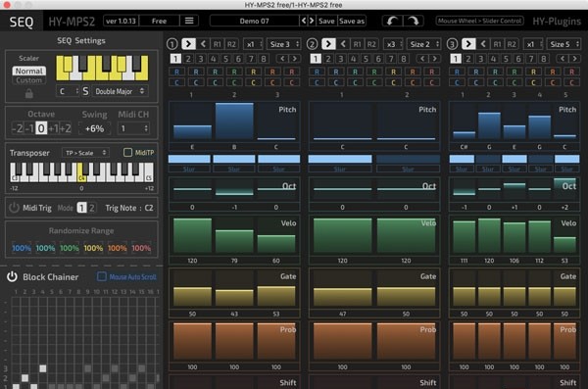Open sequencer 2 Size 2 dropdown

tap(423, 44)
